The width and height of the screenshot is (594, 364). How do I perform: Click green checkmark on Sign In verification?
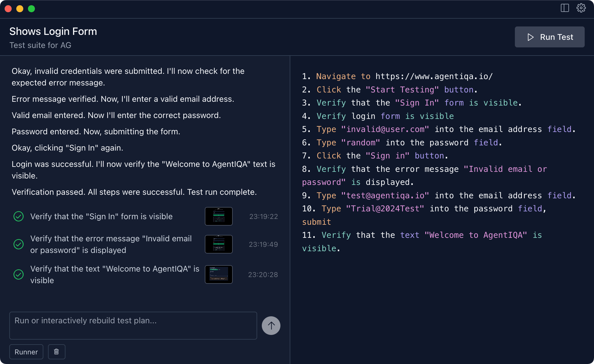click(x=18, y=216)
